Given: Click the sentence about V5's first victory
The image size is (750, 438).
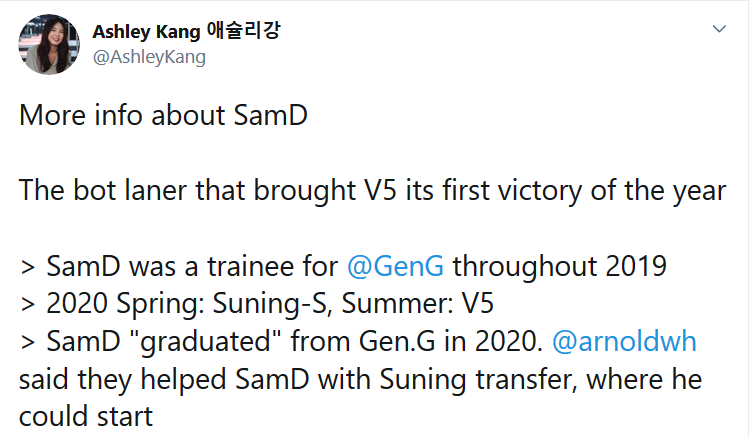Looking at the screenshot, I should [373, 191].
